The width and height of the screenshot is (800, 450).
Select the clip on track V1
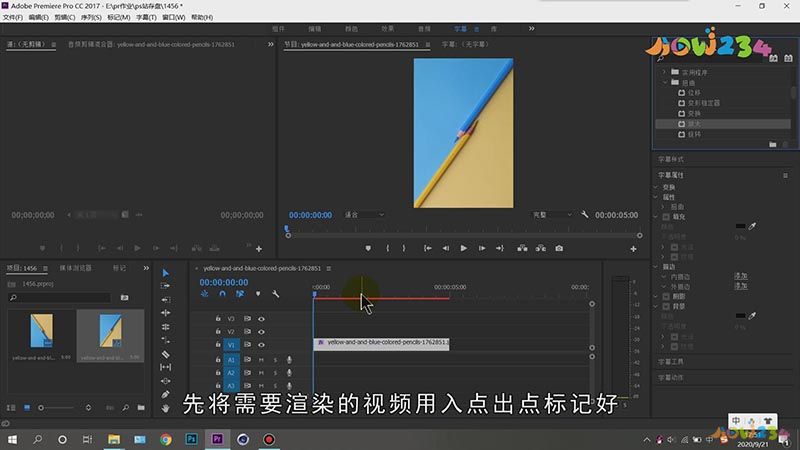pyautogui.click(x=381, y=344)
